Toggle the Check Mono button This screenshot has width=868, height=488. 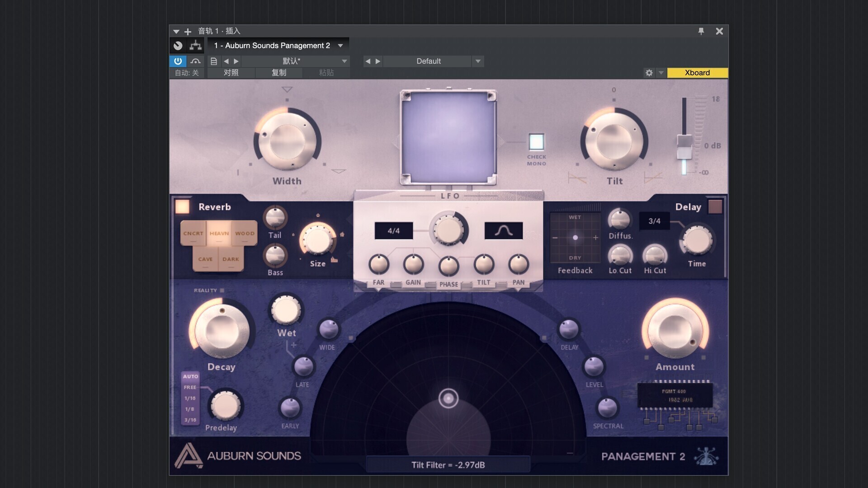point(537,142)
